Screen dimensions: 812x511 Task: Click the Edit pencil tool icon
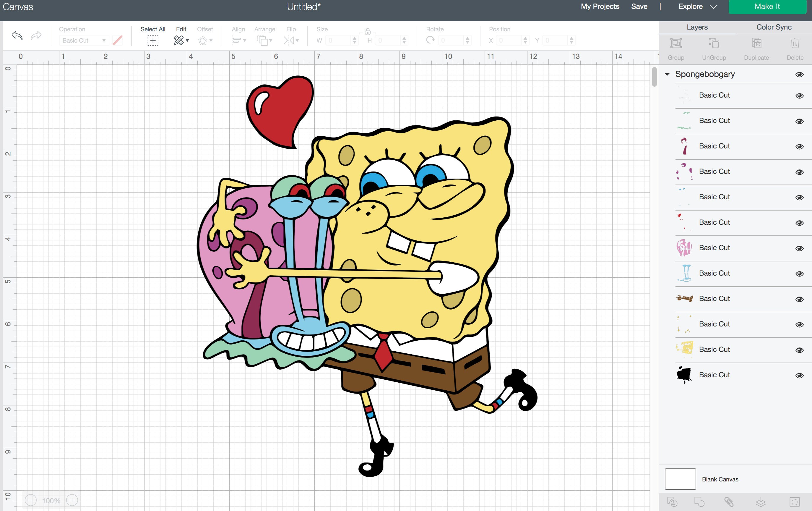tap(179, 40)
